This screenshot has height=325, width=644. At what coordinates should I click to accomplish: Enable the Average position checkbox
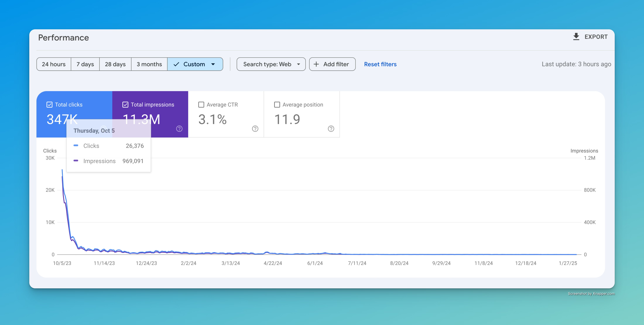coord(277,105)
